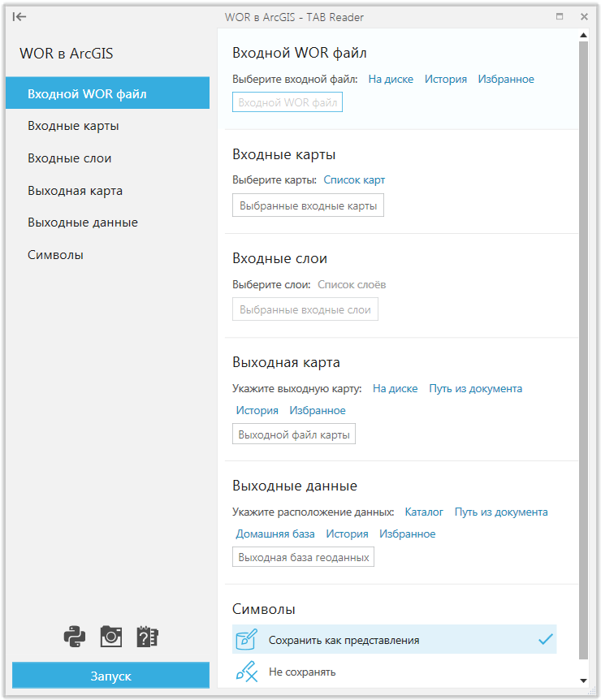Click the Выбранные входные карты field
This screenshot has width=601, height=700.
(308, 205)
